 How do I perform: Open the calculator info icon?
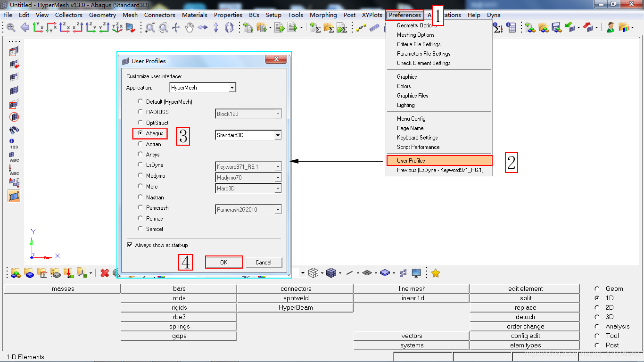point(511,28)
